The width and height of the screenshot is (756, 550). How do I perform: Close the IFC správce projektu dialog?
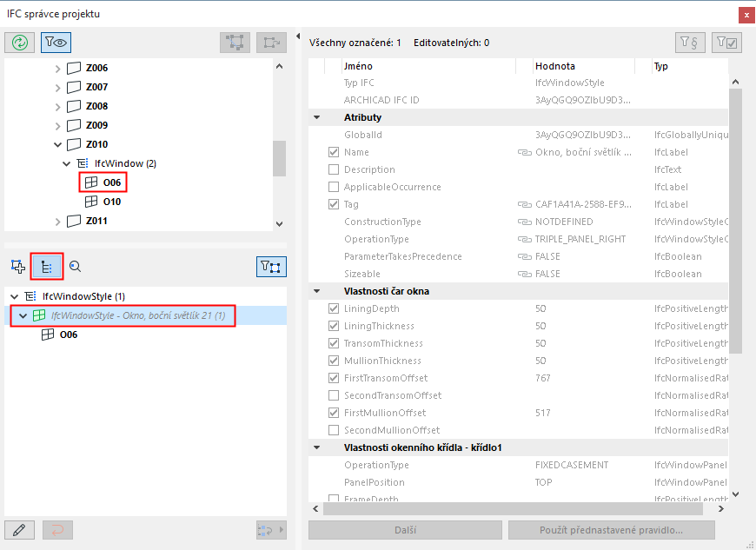746,15
